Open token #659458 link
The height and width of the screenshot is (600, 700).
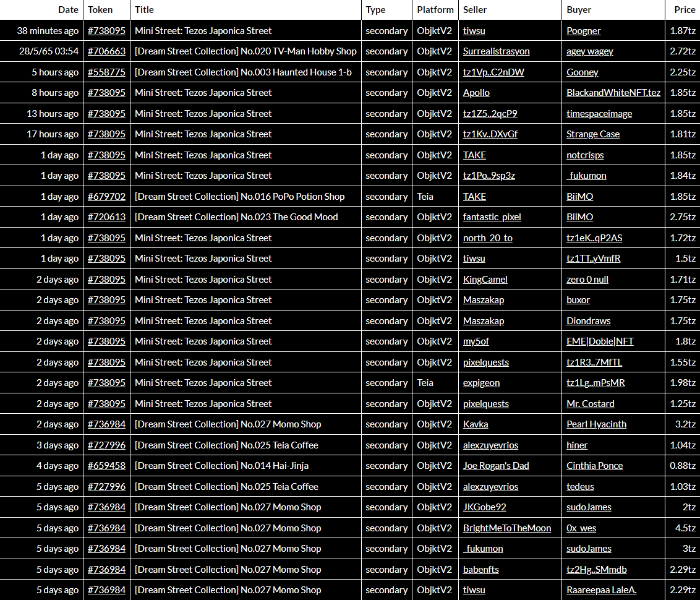(107, 466)
